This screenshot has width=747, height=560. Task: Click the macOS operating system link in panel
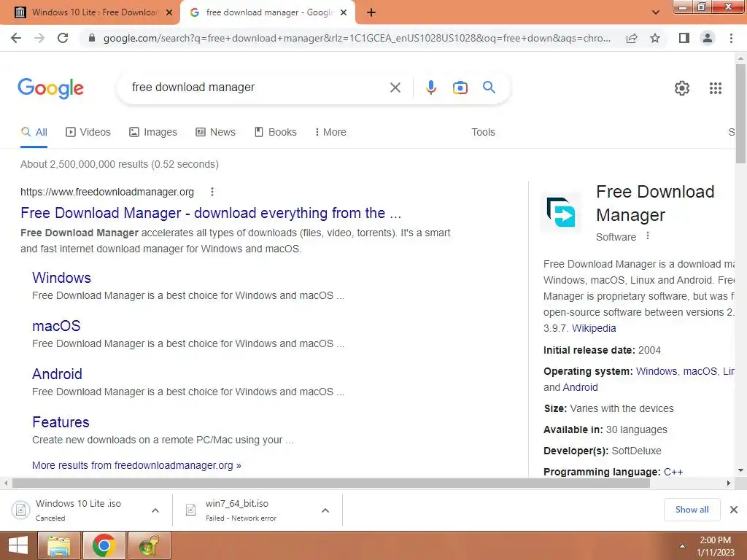(700, 371)
